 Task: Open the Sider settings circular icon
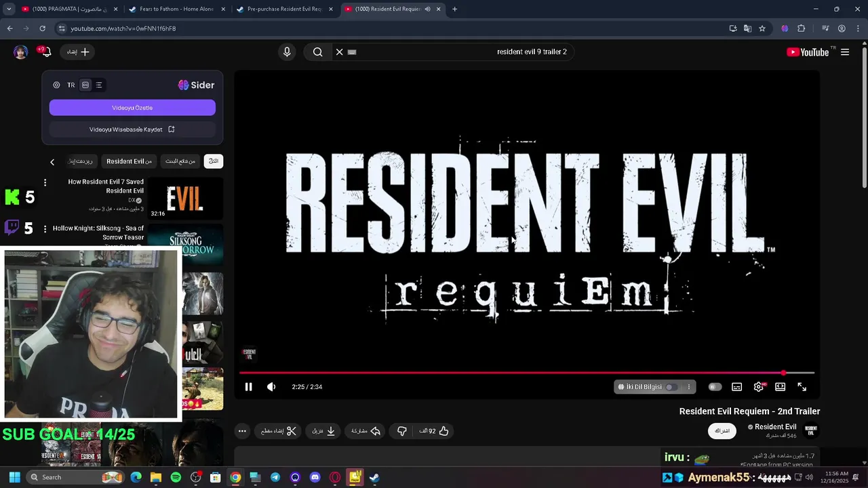(56, 85)
